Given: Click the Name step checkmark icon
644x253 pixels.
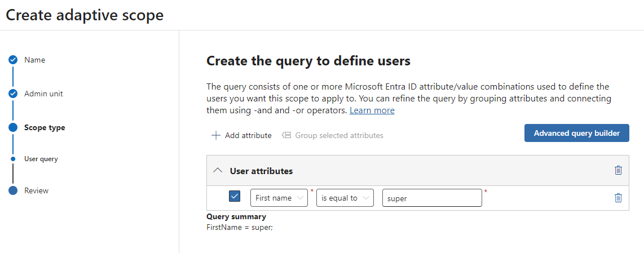Looking at the screenshot, I should click(13, 60).
